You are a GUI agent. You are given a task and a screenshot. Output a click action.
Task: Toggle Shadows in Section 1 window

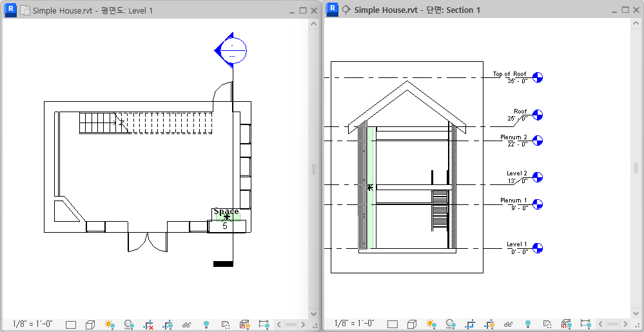click(x=451, y=325)
